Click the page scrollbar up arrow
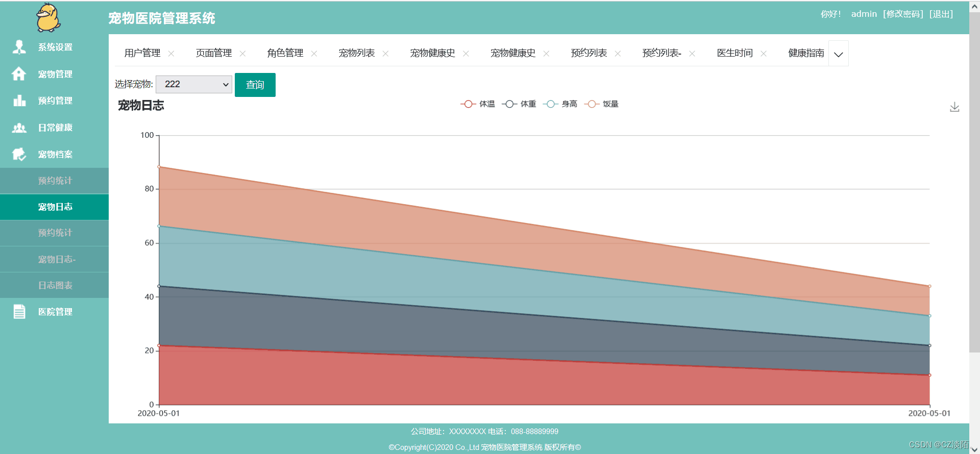Screen dimensions: 980x454 [x=974, y=7]
